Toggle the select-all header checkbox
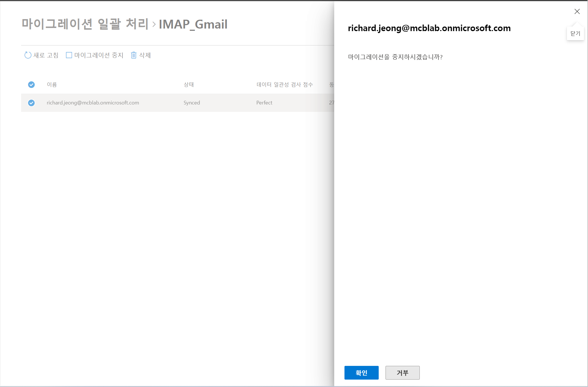The height and width of the screenshot is (387, 588). tap(31, 84)
